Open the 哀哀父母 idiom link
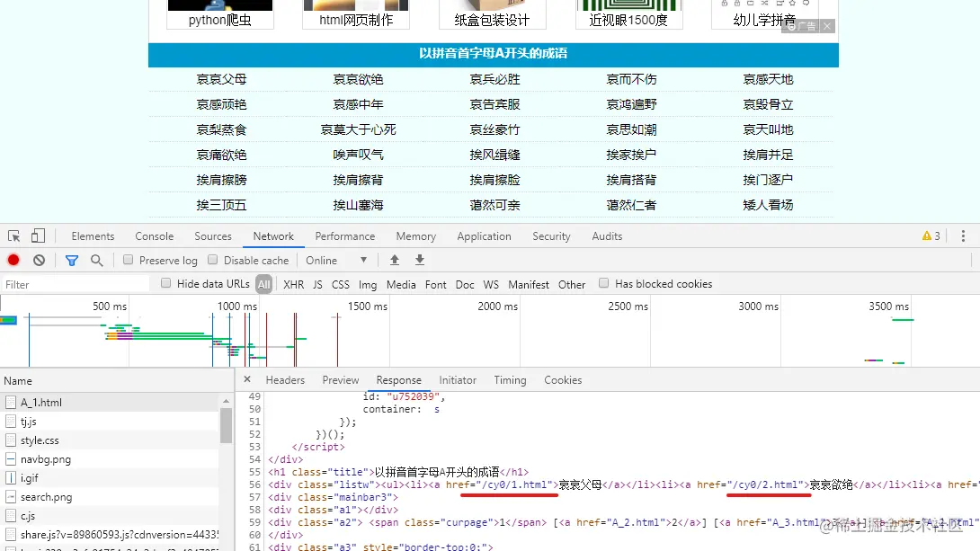Viewport: 980px width, 551px height. tap(221, 79)
